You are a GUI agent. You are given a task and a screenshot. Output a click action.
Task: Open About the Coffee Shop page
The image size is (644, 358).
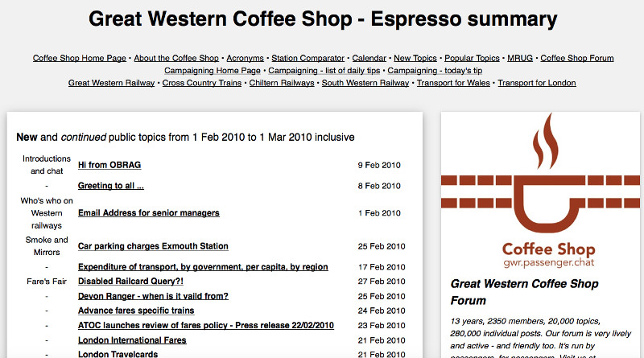[176, 58]
